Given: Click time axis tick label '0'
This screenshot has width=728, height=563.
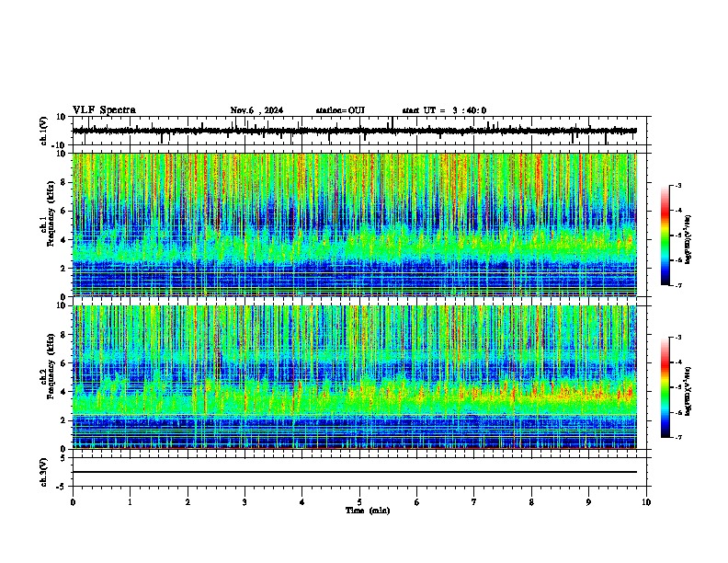Looking at the screenshot, I should tap(73, 502).
